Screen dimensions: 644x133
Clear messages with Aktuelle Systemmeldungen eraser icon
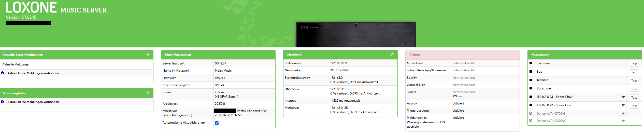(148, 54)
